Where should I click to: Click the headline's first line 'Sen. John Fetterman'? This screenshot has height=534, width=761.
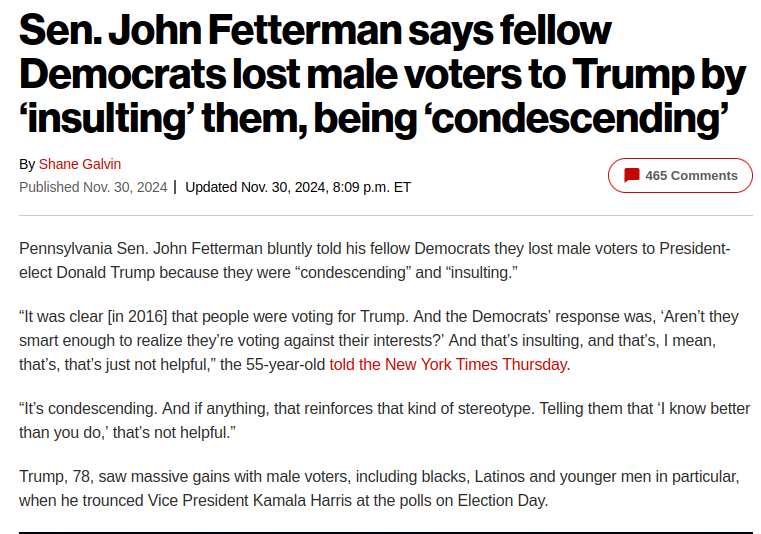(210, 30)
